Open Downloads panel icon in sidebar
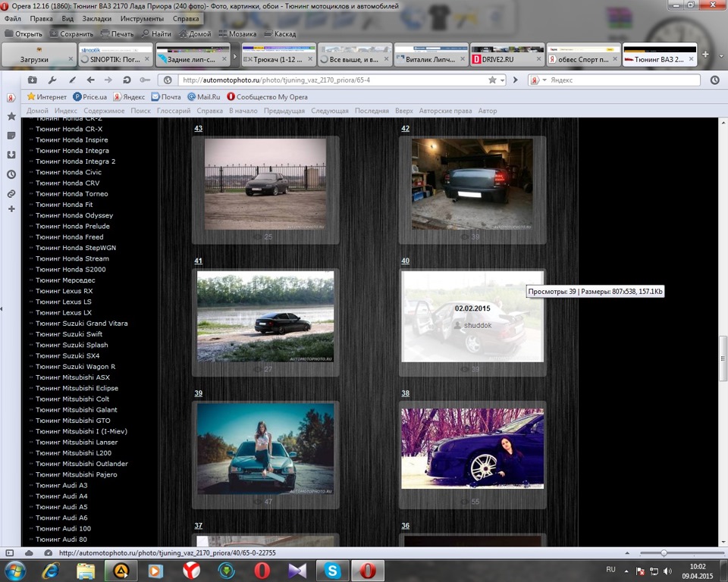 click(11, 155)
